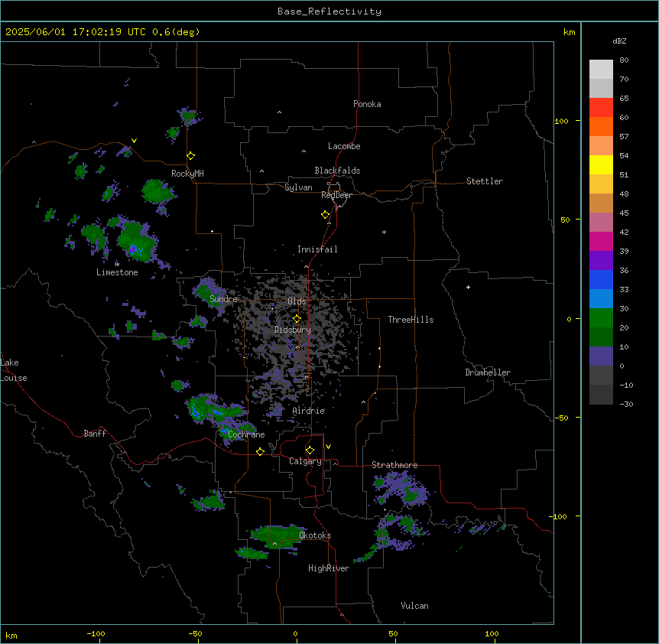Click the Blackfalds city label
Image resolution: width=659 pixels, height=644 pixels.
pyautogui.click(x=337, y=171)
